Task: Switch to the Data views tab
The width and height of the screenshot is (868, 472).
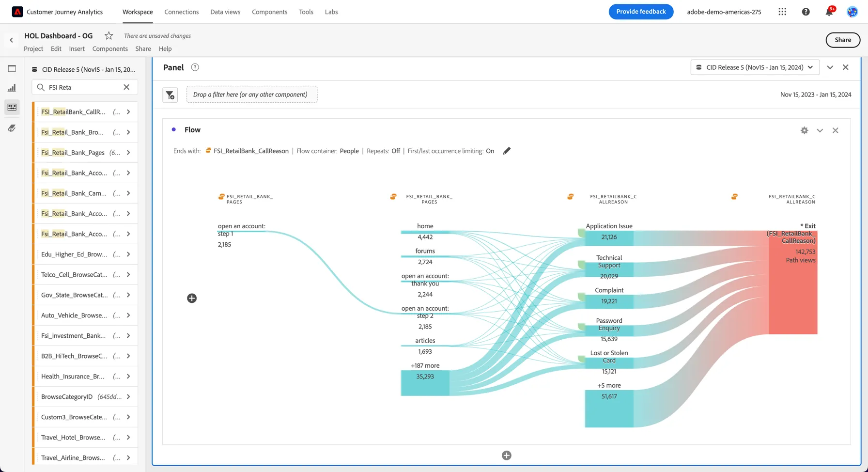Action: 225,12
